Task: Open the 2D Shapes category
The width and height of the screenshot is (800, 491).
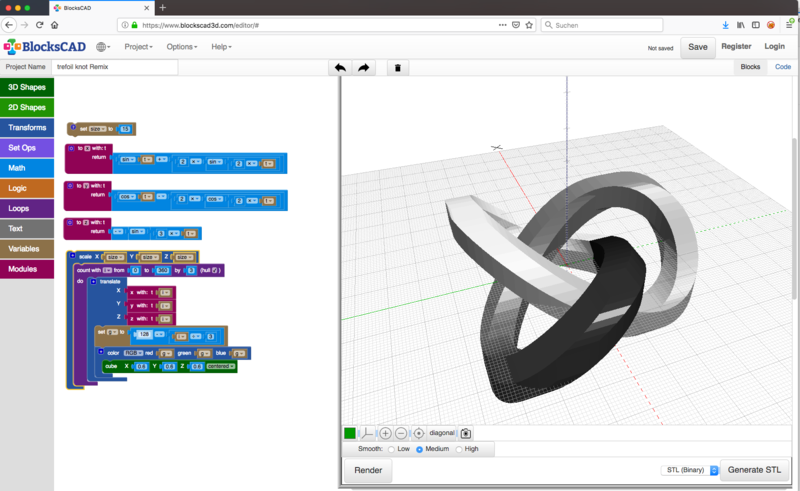Action: pyautogui.click(x=27, y=107)
